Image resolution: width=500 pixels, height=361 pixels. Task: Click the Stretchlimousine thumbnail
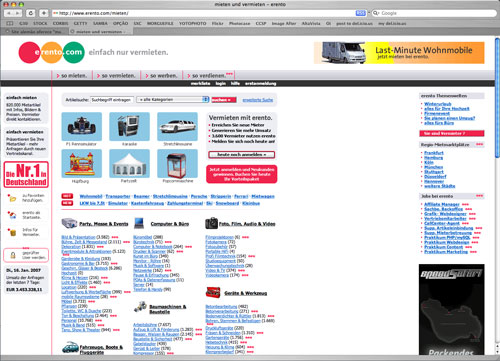pos(177,127)
